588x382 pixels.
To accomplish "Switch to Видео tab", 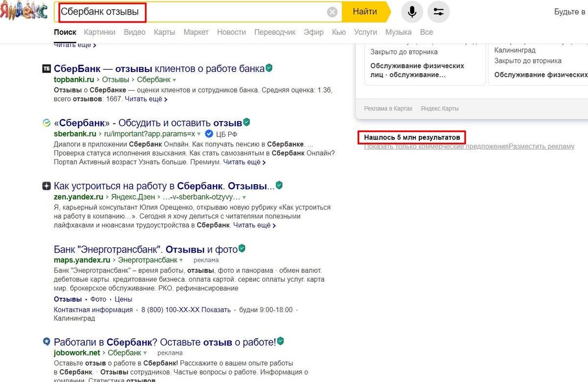I will [x=135, y=32].
